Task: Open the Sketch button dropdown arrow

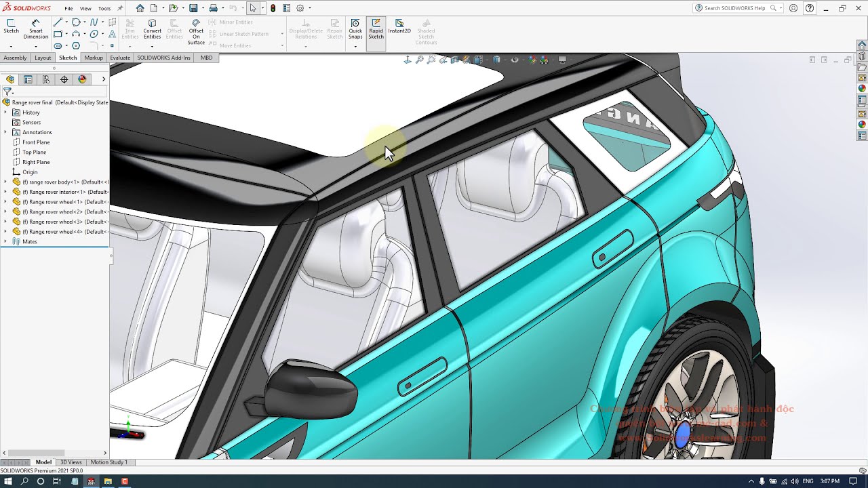Action: (11, 45)
